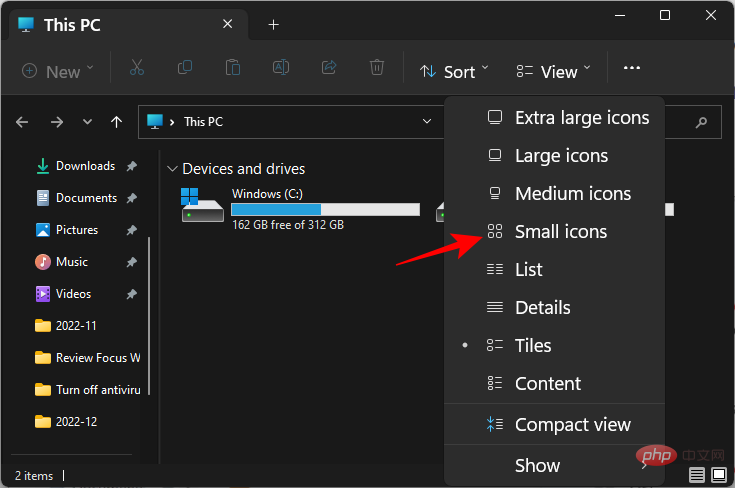Click This PC in the address path
This screenshot has width=735, height=488.
(x=203, y=122)
